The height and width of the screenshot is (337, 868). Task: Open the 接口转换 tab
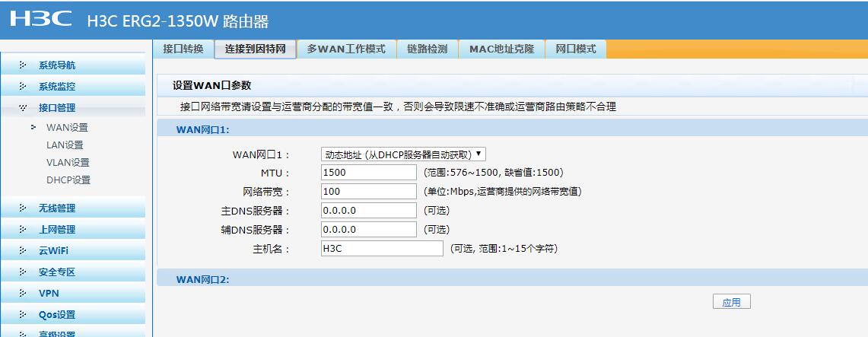click(183, 49)
